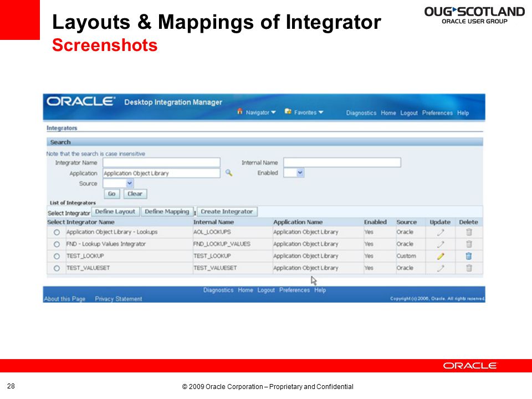This screenshot has width=532, height=399.
Task: Open the Source dropdown in the search form
Action: click(118, 183)
